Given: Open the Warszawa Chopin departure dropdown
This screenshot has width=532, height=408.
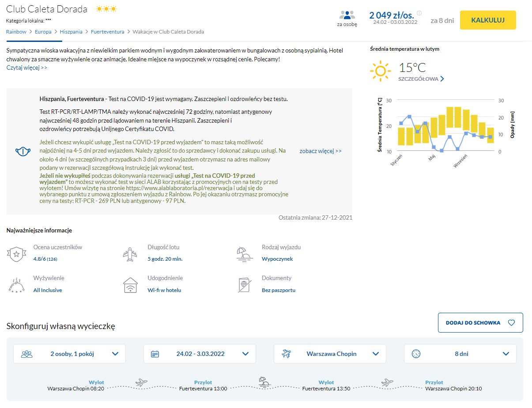Looking at the screenshot, I should 330,354.
